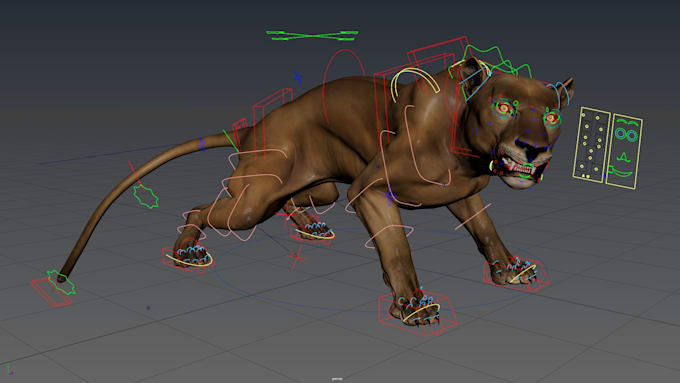Select the blue locator floating above the back
This screenshot has height=383, width=680.
pyautogui.click(x=298, y=77)
